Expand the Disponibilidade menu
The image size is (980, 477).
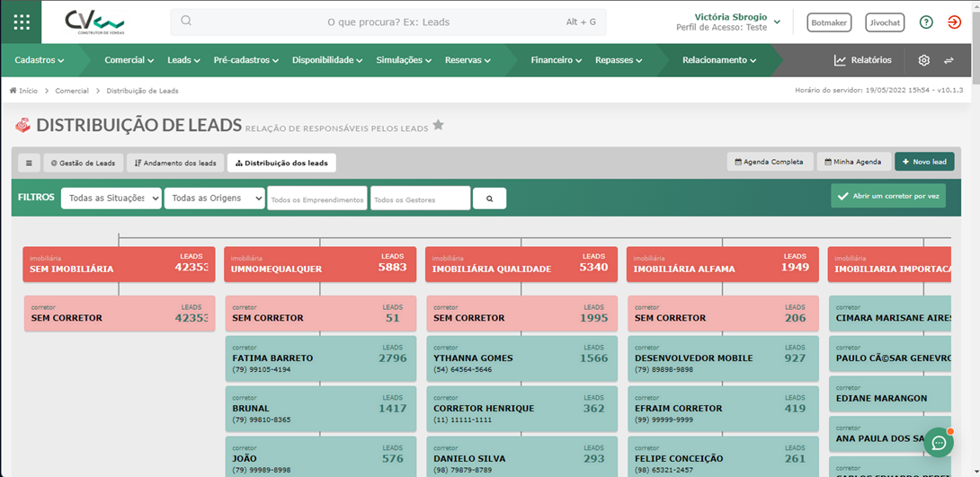click(327, 60)
